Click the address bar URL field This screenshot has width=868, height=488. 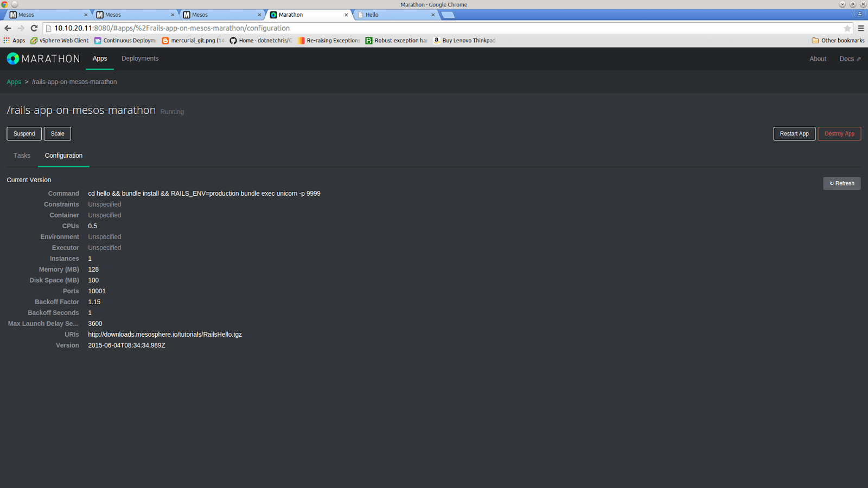coord(434,28)
